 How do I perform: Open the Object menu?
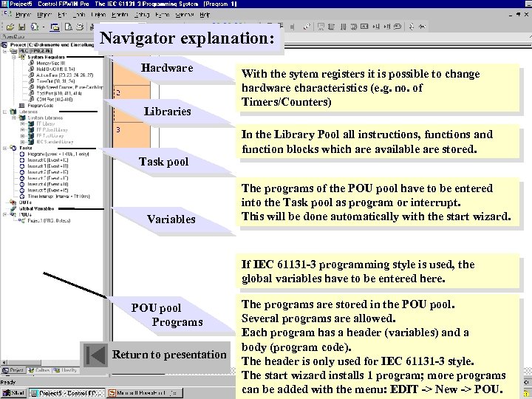44,15
